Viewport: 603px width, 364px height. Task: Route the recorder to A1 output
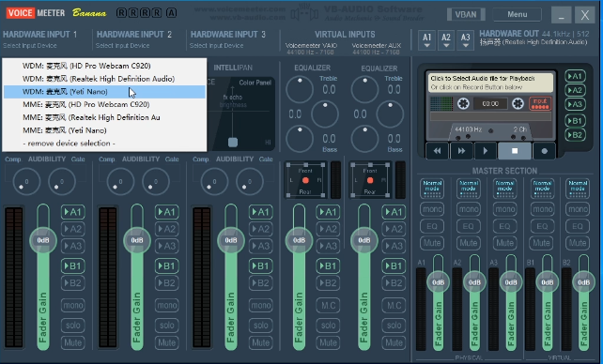click(x=575, y=76)
